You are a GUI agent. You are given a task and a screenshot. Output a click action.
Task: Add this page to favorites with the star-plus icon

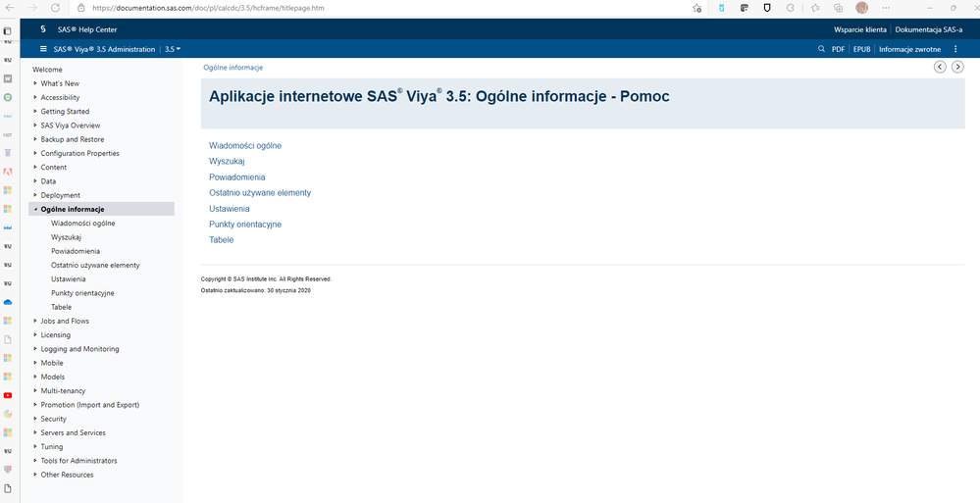(x=696, y=8)
